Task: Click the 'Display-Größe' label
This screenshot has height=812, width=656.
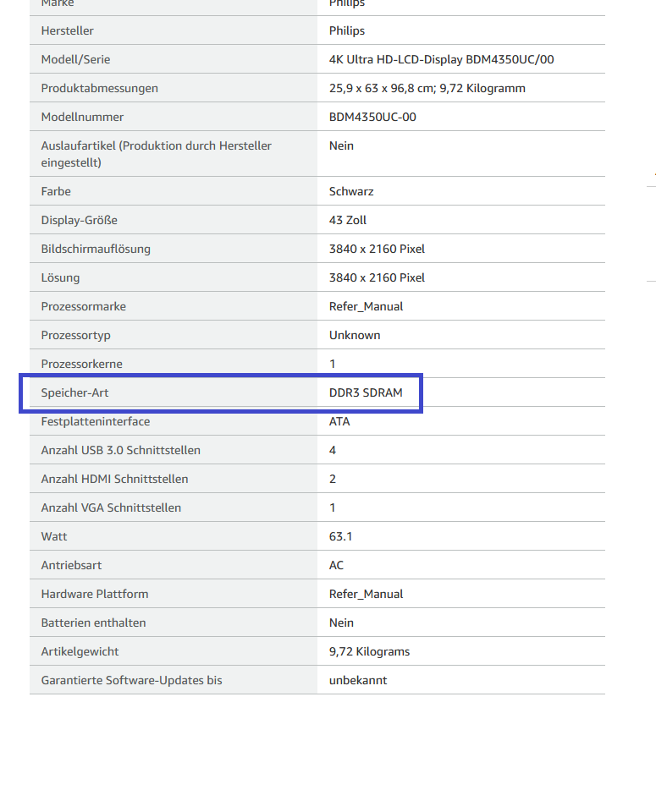Action: (x=80, y=220)
